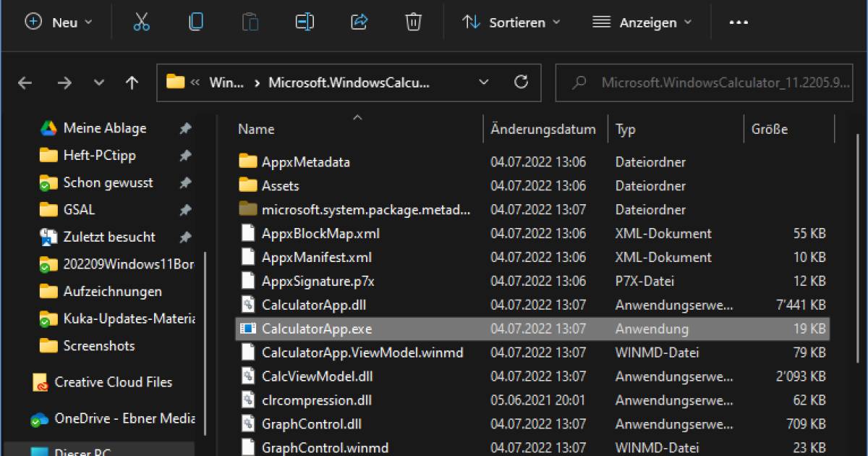
Task: Sort by Typ column header
Action: click(625, 130)
